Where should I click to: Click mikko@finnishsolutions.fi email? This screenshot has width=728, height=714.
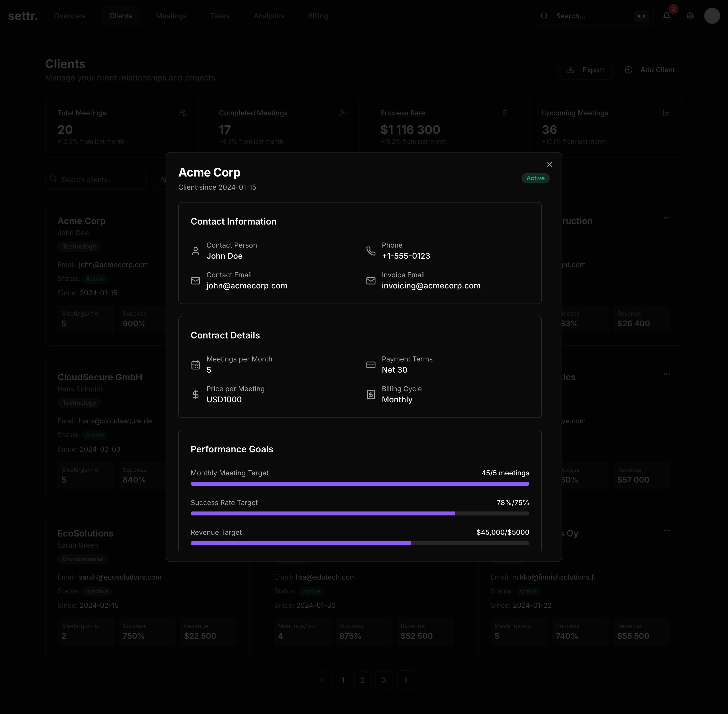[554, 577]
